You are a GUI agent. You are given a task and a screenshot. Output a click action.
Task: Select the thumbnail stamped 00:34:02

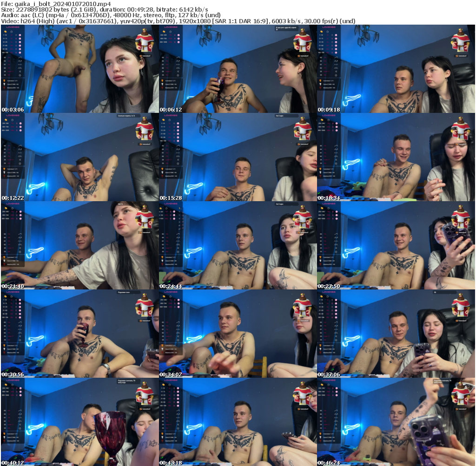238,334
